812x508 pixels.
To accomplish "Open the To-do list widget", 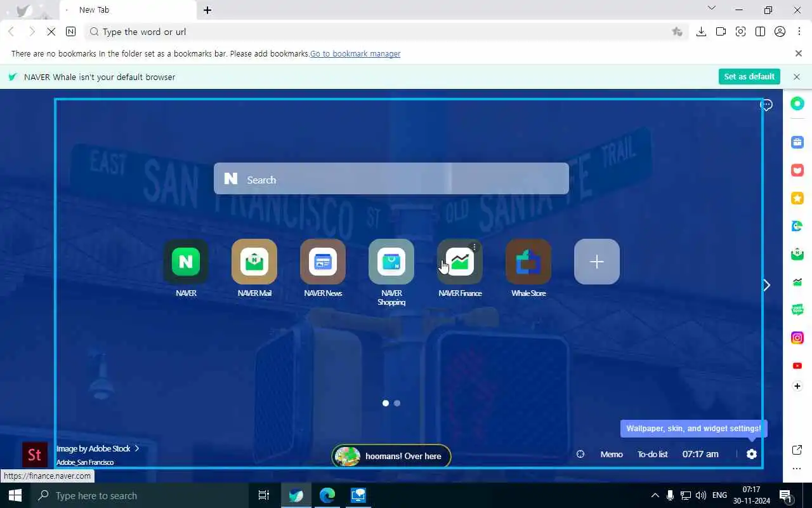I will 653,454.
